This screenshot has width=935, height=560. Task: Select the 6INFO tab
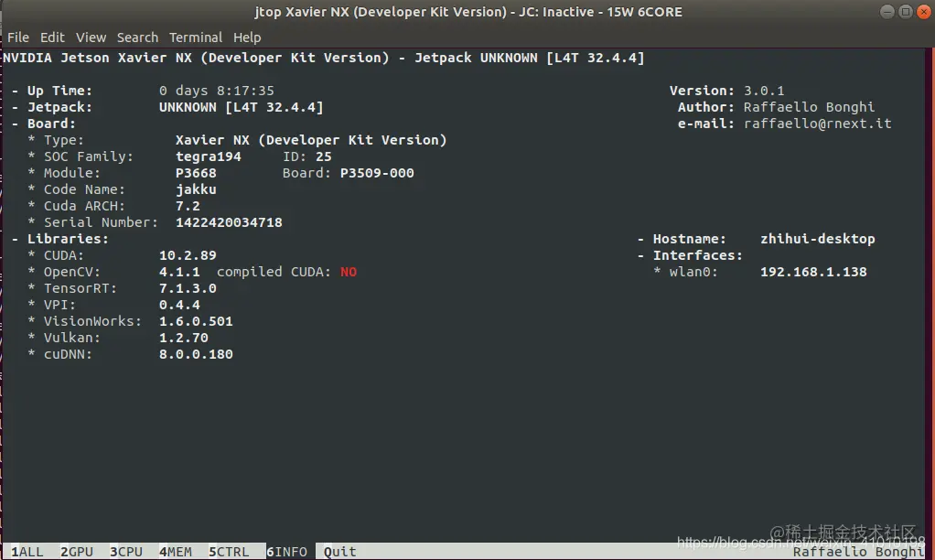[x=287, y=552]
